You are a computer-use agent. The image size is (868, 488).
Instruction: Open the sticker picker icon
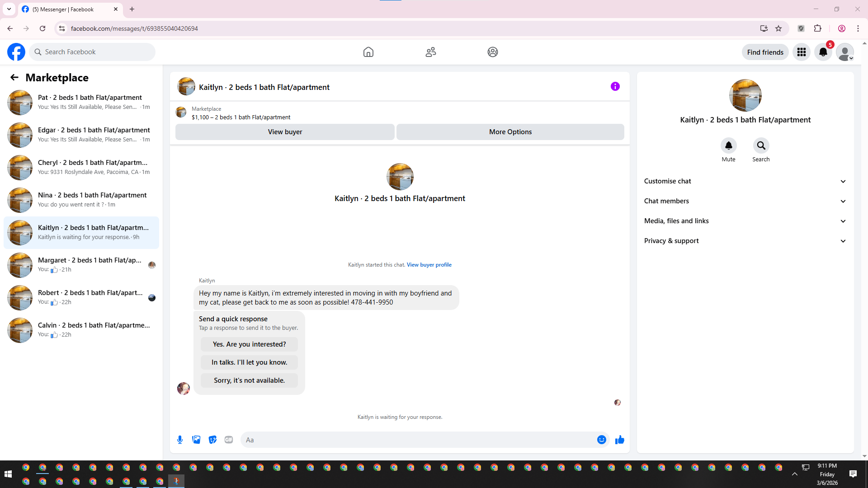(x=212, y=440)
